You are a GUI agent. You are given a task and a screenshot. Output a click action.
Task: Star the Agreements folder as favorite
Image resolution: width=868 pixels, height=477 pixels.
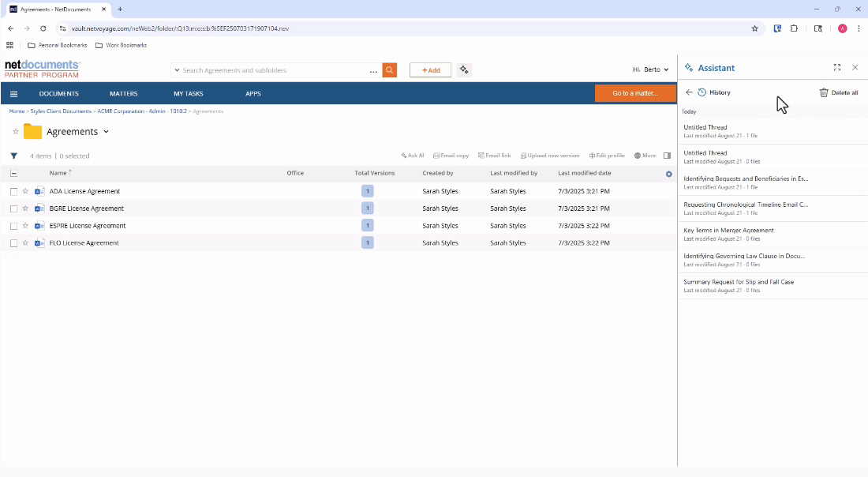(x=16, y=132)
